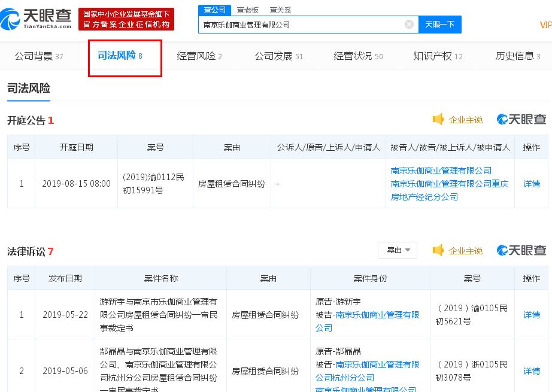Select the 查关系 search tab
This screenshot has width=552, height=392.
(x=280, y=10)
